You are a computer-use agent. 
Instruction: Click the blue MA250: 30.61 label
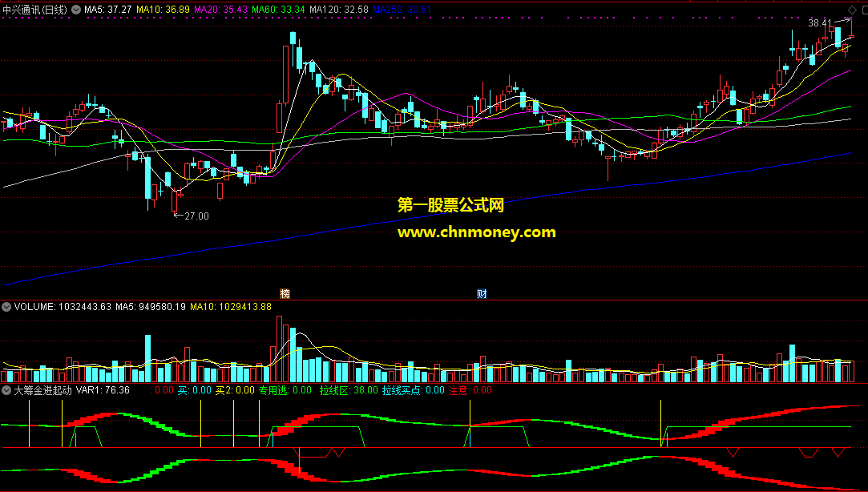[402, 10]
